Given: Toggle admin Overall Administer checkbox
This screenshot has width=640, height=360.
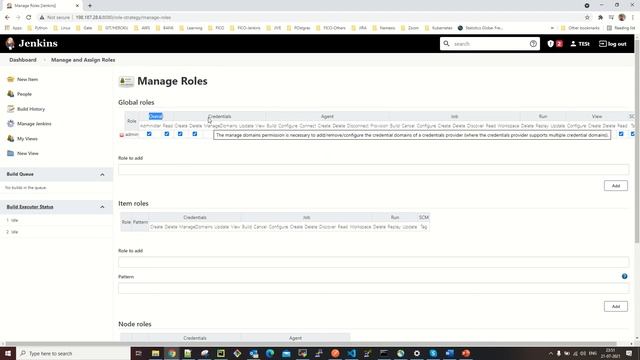Looking at the screenshot, I should (149, 134).
